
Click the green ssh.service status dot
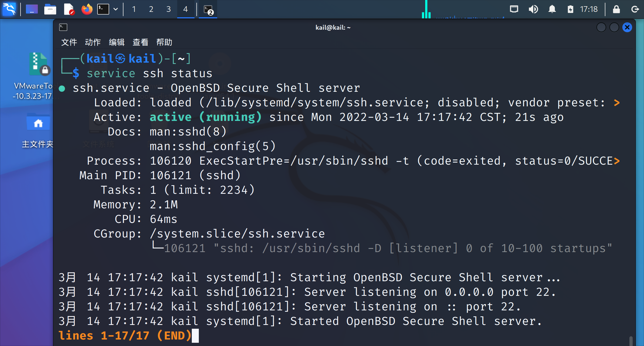62,88
